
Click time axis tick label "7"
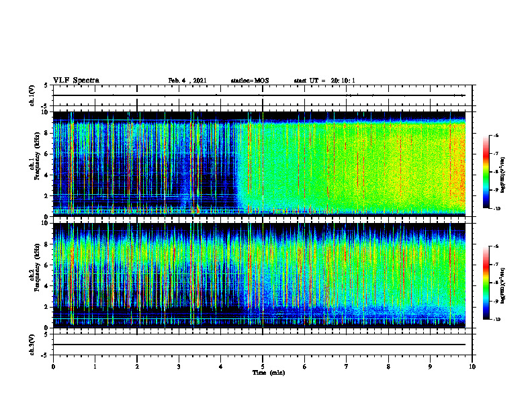347,367
